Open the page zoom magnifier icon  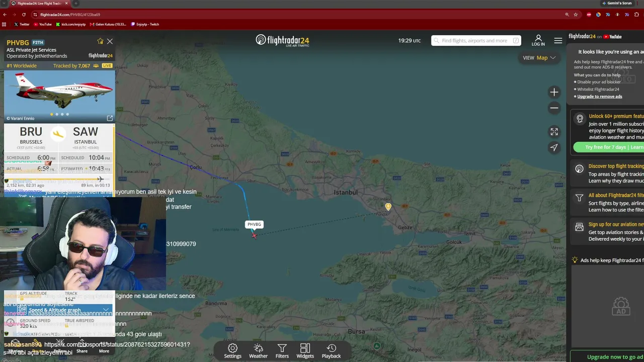[567, 15]
